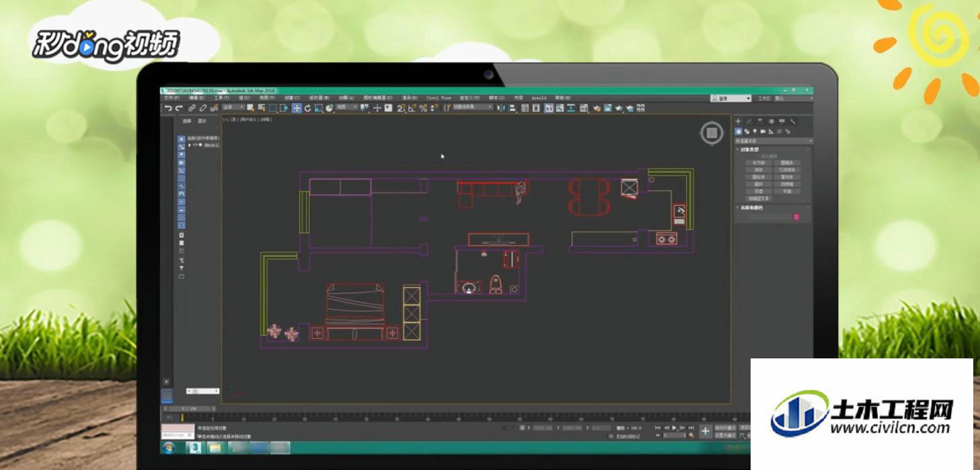Expand the Block tree item arrow
Viewport: 980px width, 470px height.
(190, 145)
